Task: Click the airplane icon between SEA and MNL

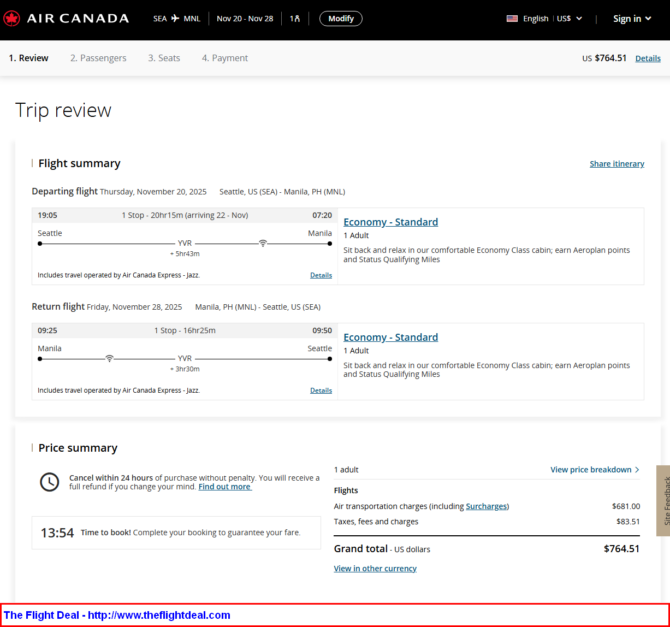Action: (175, 18)
